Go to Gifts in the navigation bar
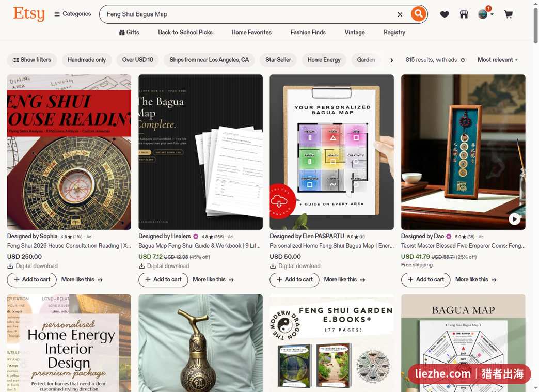This screenshot has width=539, height=392. point(129,32)
